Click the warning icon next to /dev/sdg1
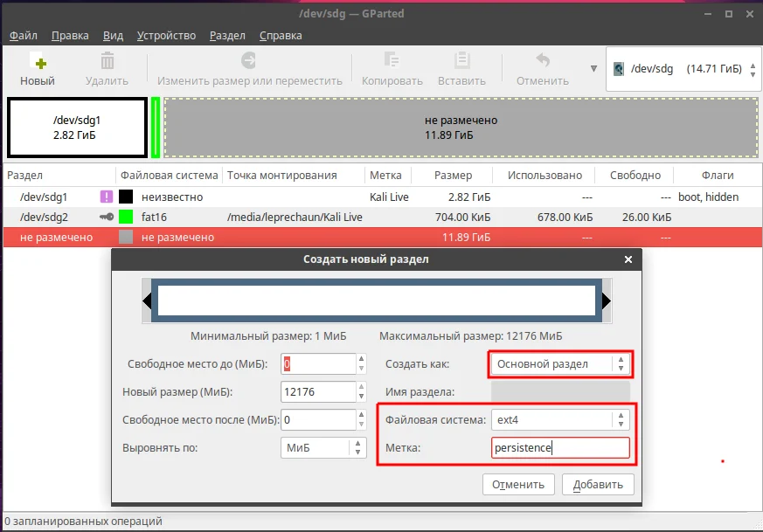 point(106,197)
